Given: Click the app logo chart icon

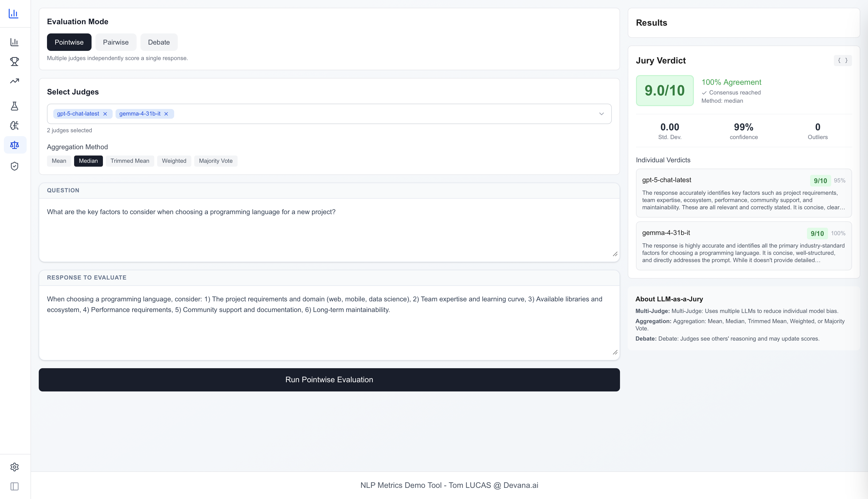Looking at the screenshot, I should (13, 13).
